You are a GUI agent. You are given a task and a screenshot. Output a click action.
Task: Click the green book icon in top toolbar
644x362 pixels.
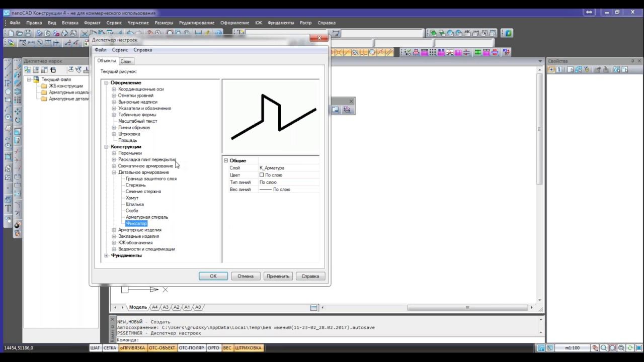[x=509, y=33]
